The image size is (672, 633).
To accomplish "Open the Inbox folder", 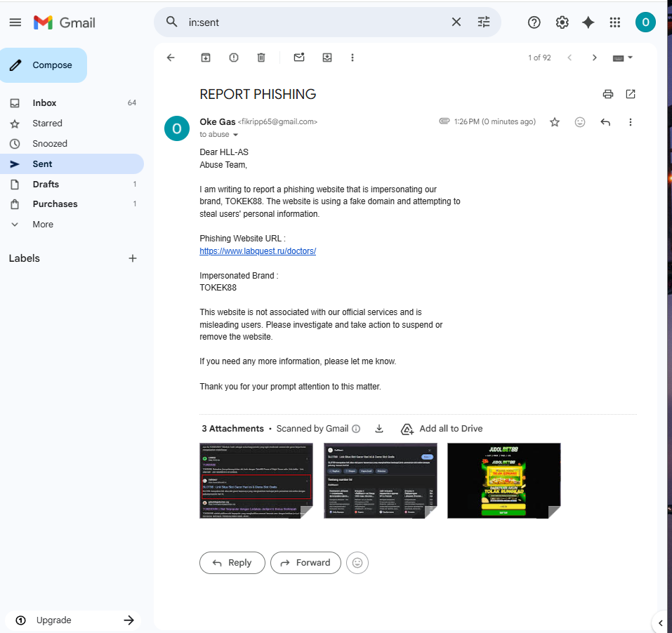I will pos(72,102).
